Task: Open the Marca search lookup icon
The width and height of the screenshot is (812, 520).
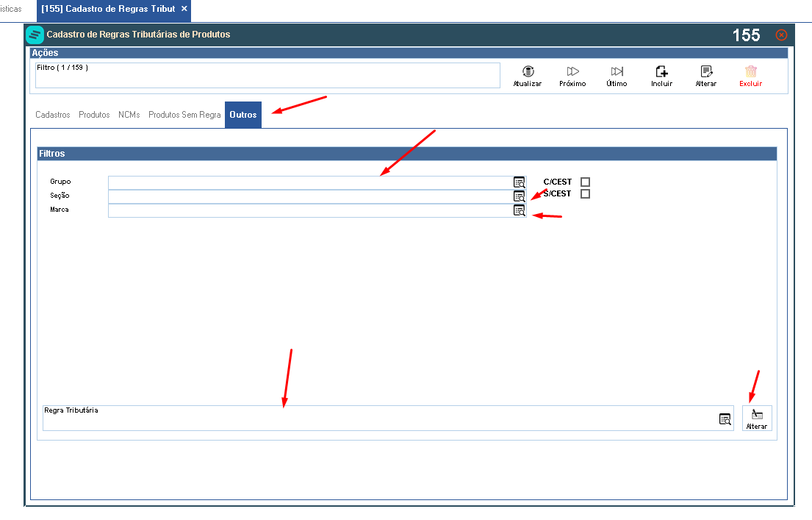Action: tap(519, 210)
